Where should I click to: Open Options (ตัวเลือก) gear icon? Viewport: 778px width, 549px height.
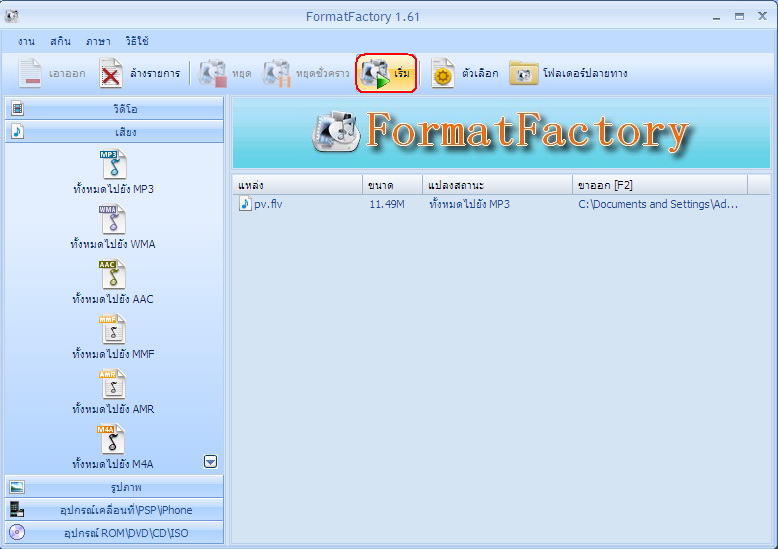pyautogui.click(x=443, y=73)
